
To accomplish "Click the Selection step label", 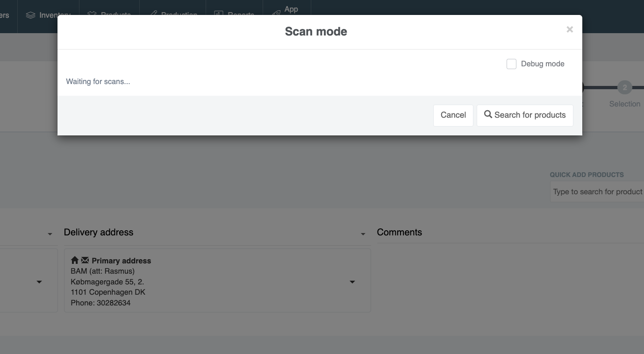I will (x=624, y=104).
